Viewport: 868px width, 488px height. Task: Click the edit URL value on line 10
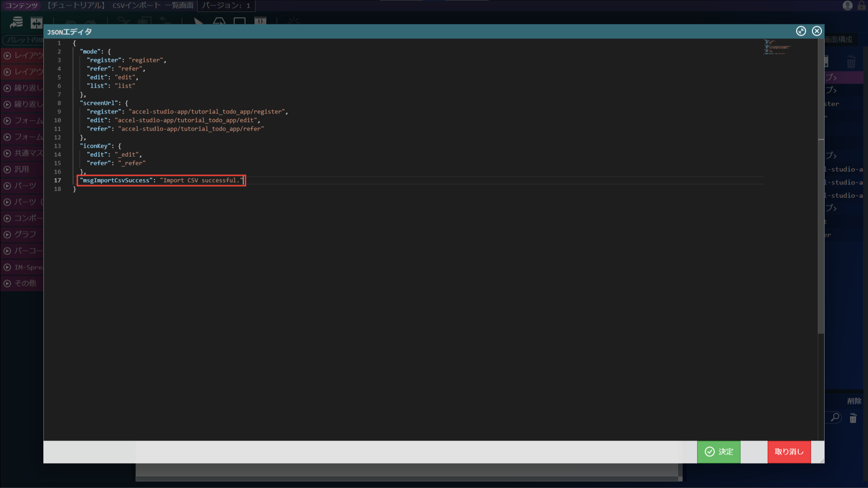(x=186, y=120)
